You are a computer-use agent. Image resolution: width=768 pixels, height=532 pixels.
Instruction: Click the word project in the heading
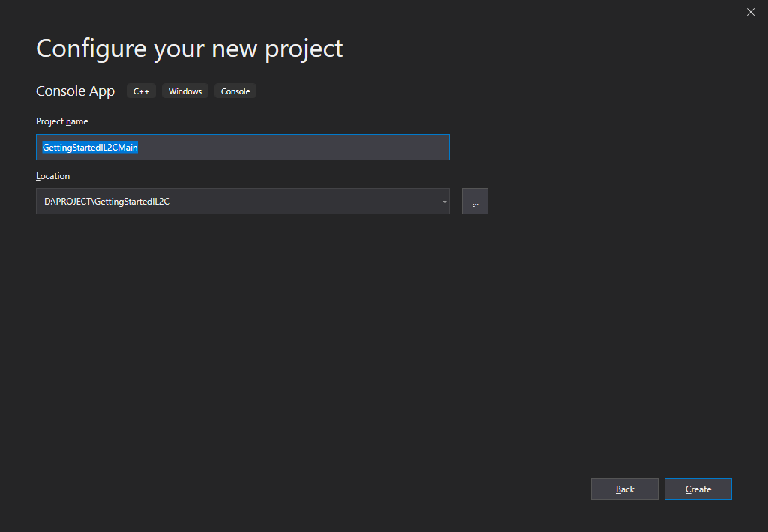click(303, 49)
